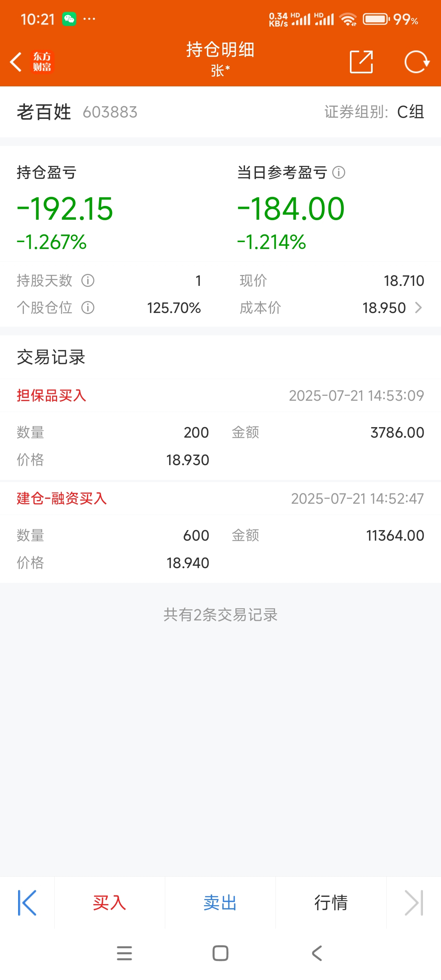
Task: Jump to the last holding with the right arrow
Action: 414,902
